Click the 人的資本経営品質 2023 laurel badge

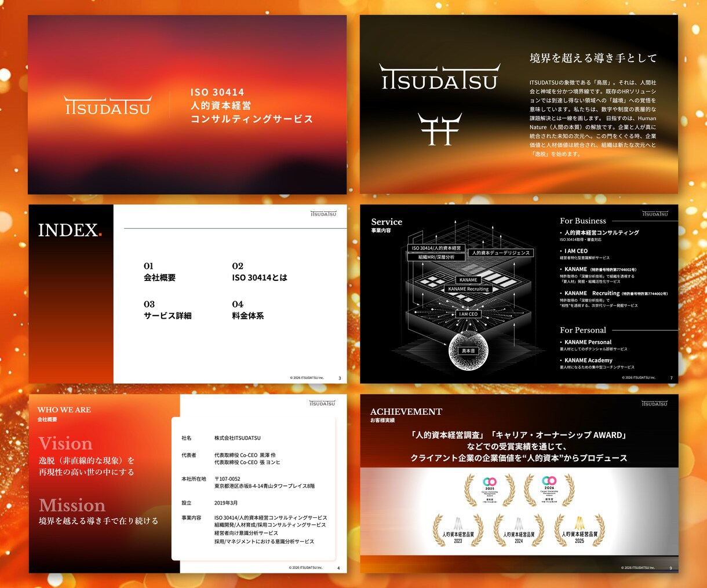click(x=458, y=530)
